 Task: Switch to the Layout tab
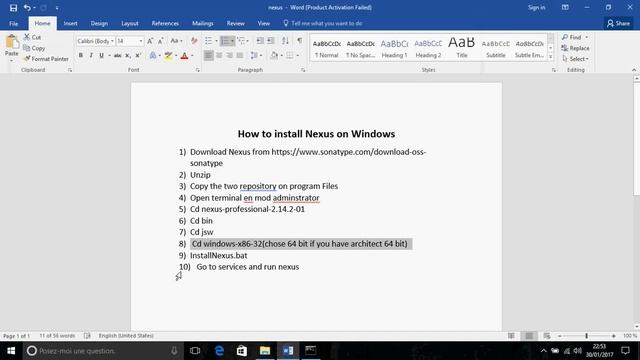point(130,24)
